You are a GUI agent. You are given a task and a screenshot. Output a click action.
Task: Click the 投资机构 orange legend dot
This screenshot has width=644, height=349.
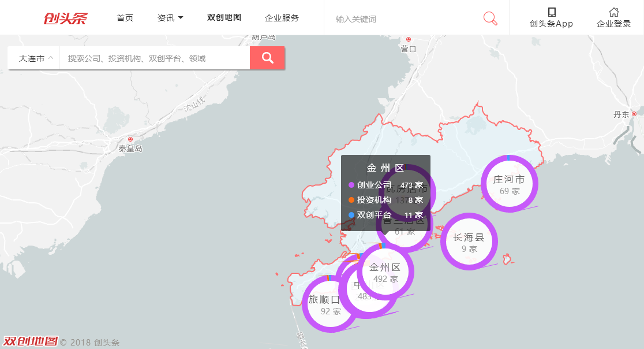click(351, 200)
